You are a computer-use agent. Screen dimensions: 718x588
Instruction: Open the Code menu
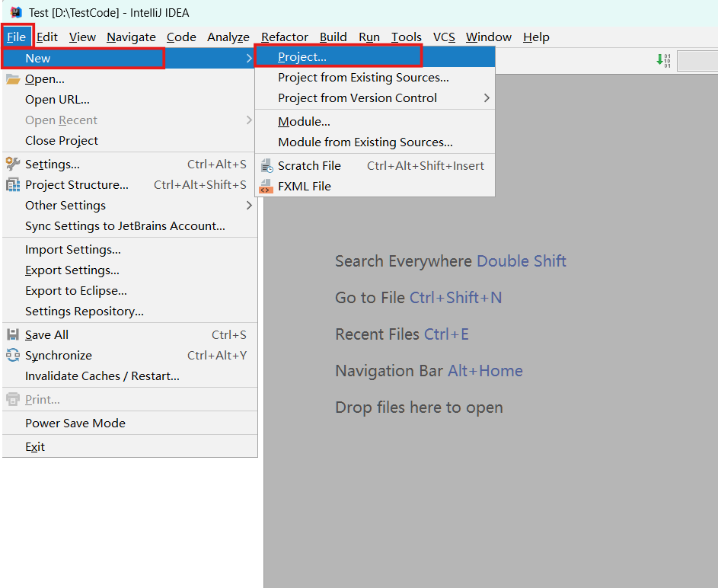click(x=181, y=37)
